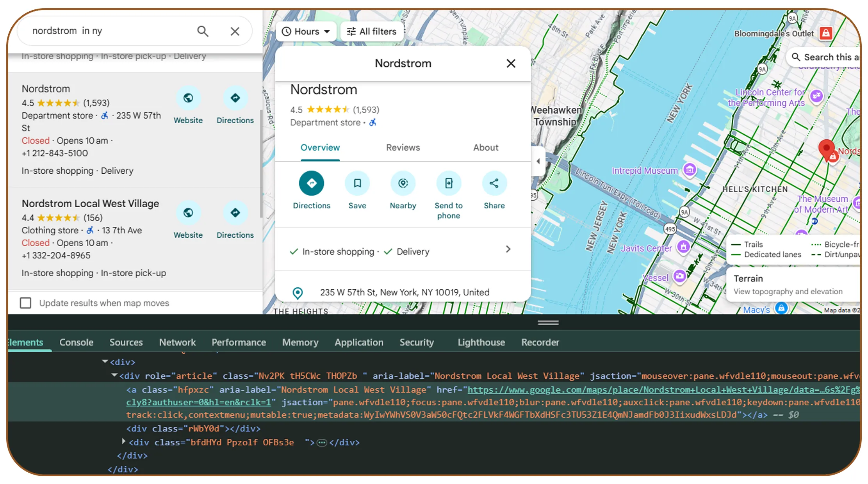Open Website icon for Nordstrom listing
The height and width of the screenshot is (484, 868).
188,98
